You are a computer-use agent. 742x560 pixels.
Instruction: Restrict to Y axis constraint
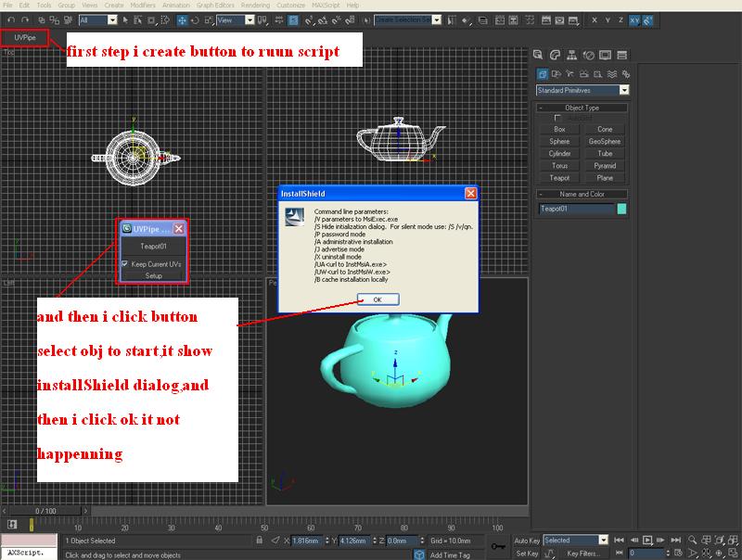[608, 20]
